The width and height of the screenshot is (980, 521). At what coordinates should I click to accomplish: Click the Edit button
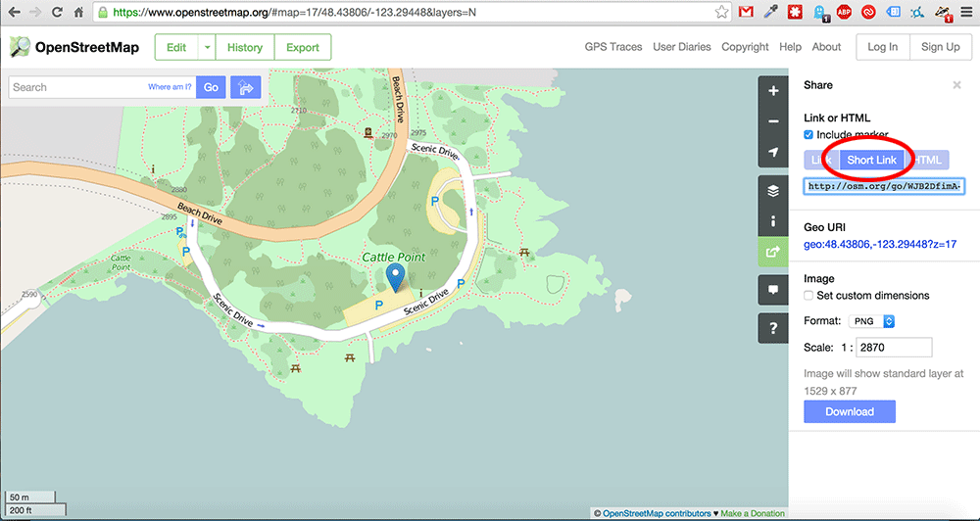[x=176, y=47]
